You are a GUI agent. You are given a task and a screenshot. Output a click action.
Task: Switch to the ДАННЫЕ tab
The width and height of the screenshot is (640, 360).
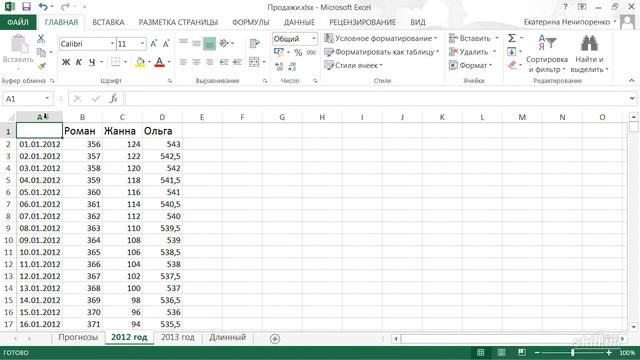point(299,22)
